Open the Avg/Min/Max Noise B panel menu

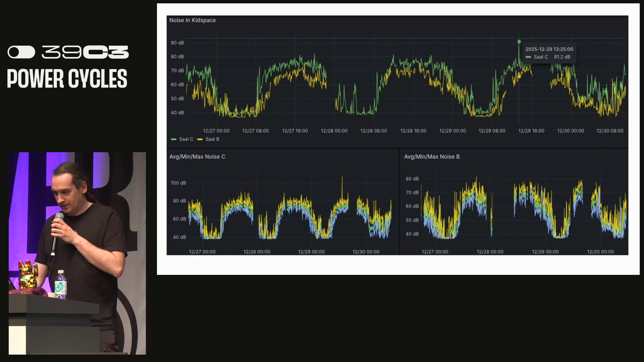pyautogui.click(x=431, y=157)
